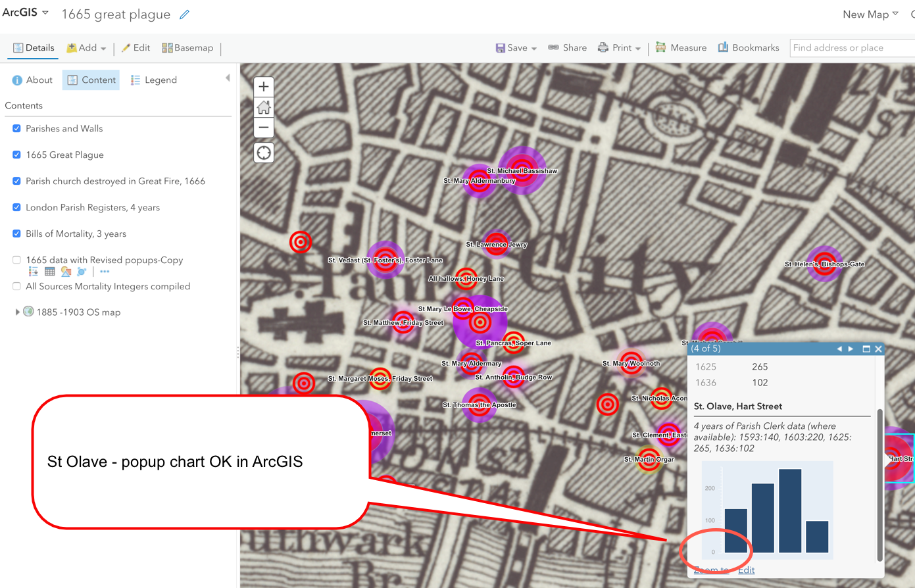915x588 pixels.
Task: Enable All Sources Mortality Integers compiled layer
Action: [16, 286]
